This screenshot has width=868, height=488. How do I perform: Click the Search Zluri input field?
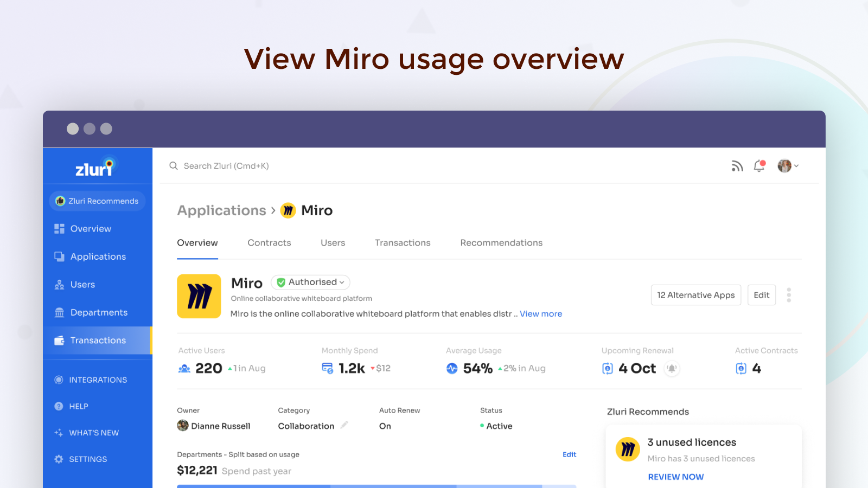pyautogui.click(x=226, y=166)
